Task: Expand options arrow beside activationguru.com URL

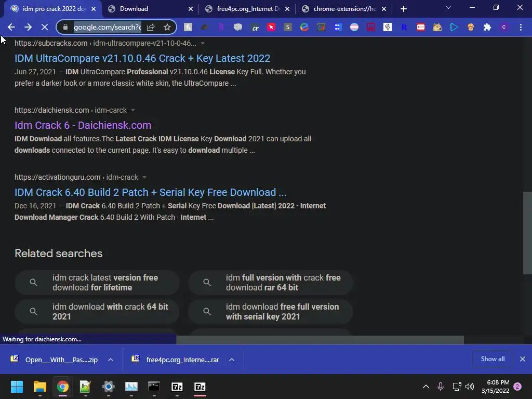Action: (144, 177)
